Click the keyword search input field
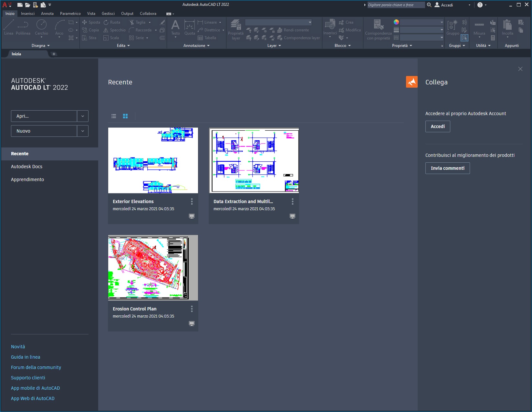Image resolution: width=532 pixels, height=412 pixels. pyautogui.click(x=396, y=5)
